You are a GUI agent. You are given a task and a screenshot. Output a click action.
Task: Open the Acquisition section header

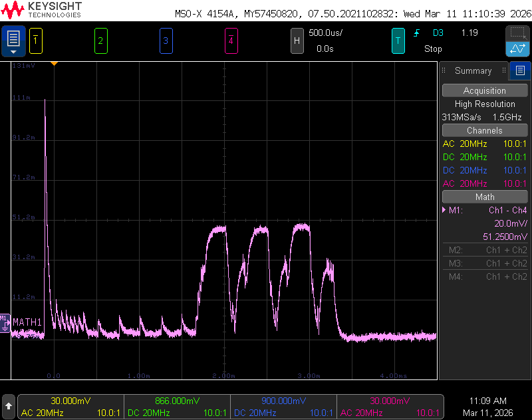[485, 90]
